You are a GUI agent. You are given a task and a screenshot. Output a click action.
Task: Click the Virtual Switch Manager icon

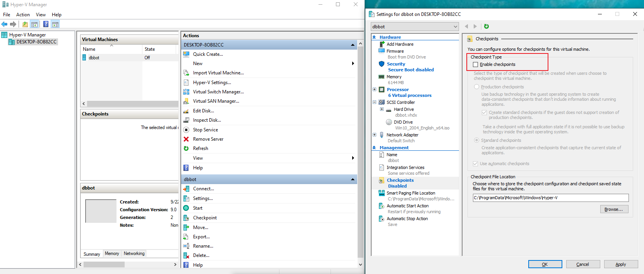tap(186, 92)
